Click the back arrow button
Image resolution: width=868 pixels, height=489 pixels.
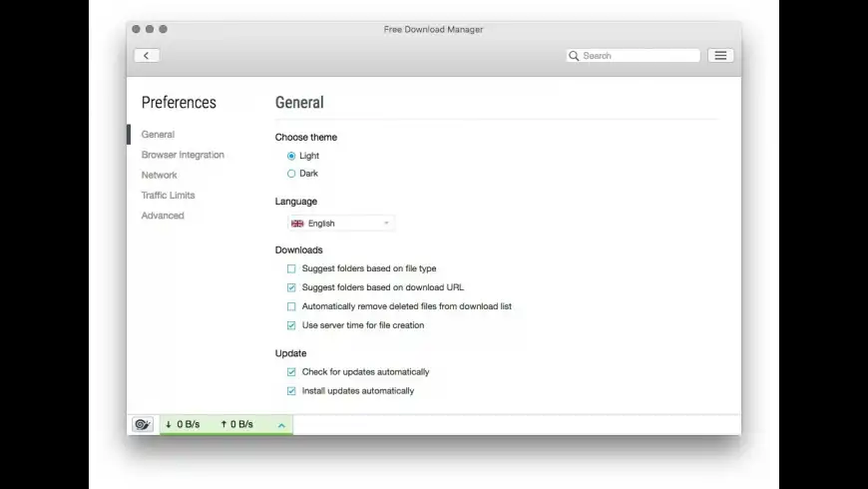point(147,56)
